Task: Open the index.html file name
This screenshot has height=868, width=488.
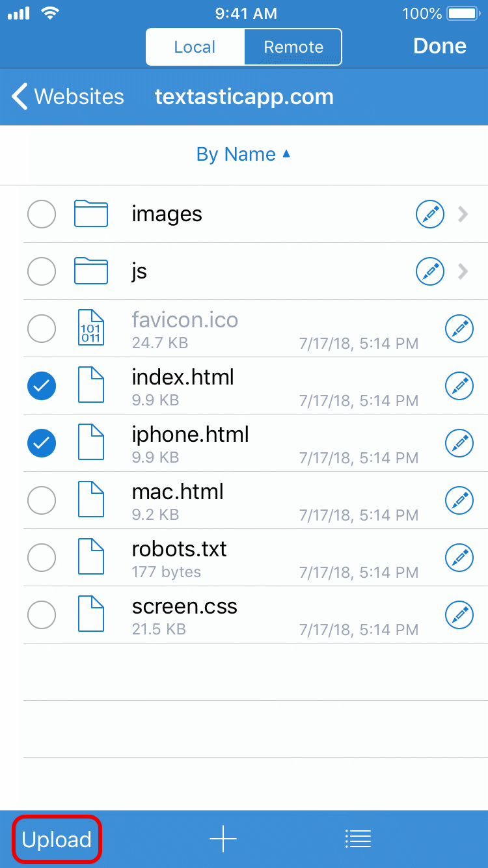Action: click(183, 377)
